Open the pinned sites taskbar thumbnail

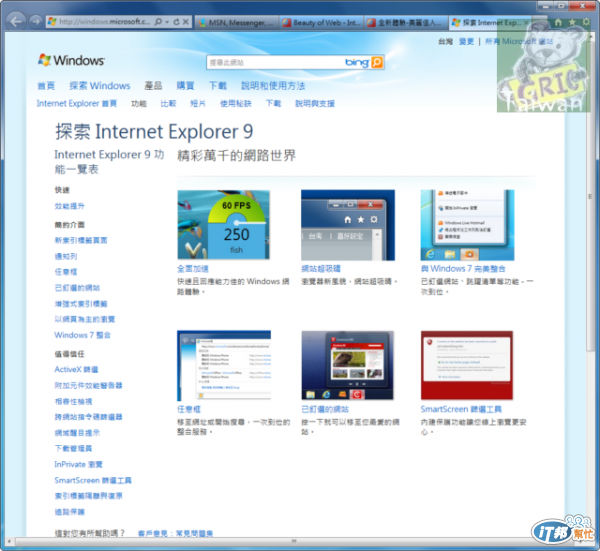click(347, 366)
